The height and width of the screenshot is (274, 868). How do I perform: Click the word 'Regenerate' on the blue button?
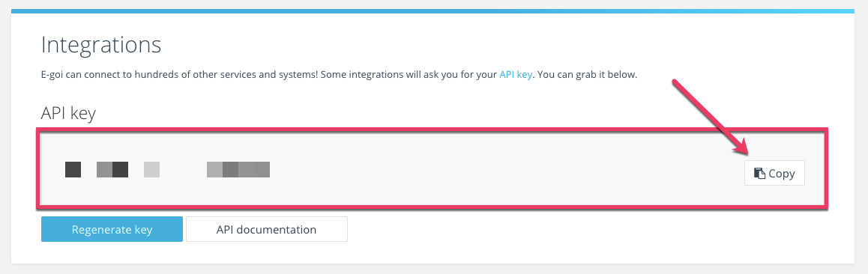pyautogui.click(x=98, y=230)
